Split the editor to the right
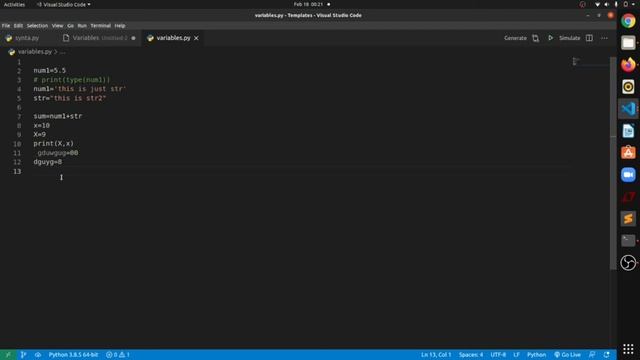The height and width of the screenshot is (360, 640). 589,38
